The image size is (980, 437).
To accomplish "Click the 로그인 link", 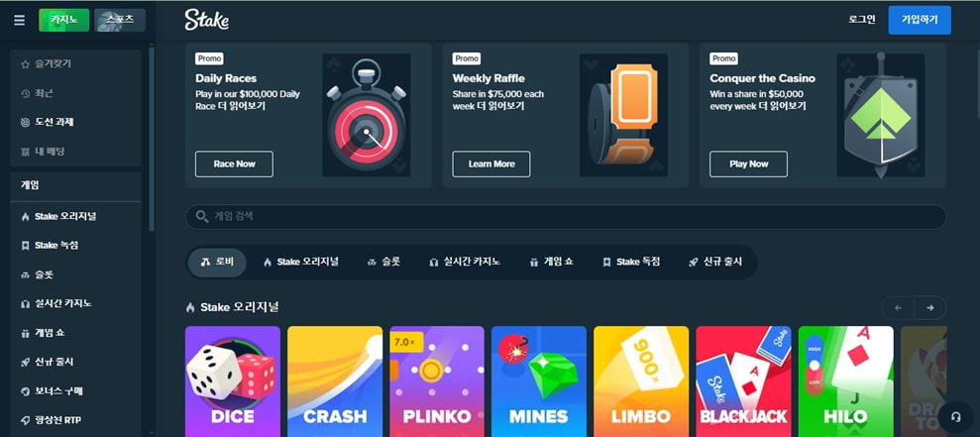I will [x=862, y=20].
